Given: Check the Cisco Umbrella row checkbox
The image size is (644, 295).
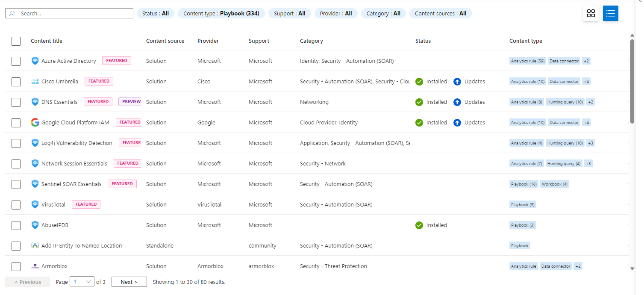Looking at the screenshot, I should click(16, 82).
